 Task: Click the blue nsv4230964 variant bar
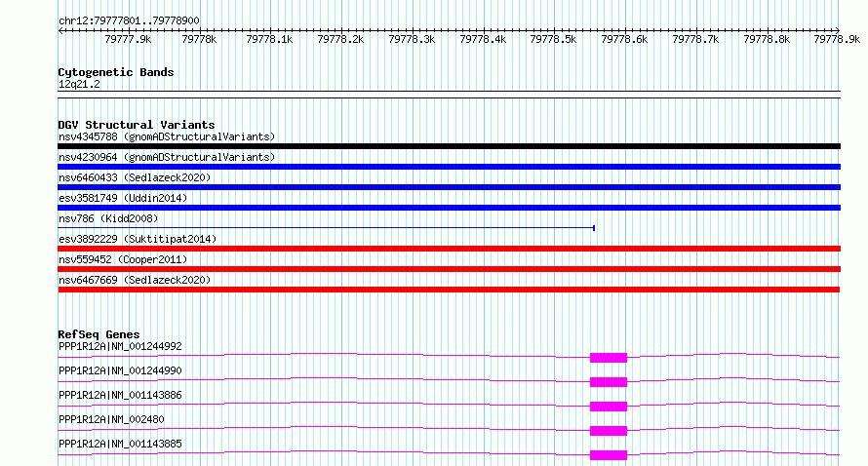pyautogui.click(x=449, y=167)
